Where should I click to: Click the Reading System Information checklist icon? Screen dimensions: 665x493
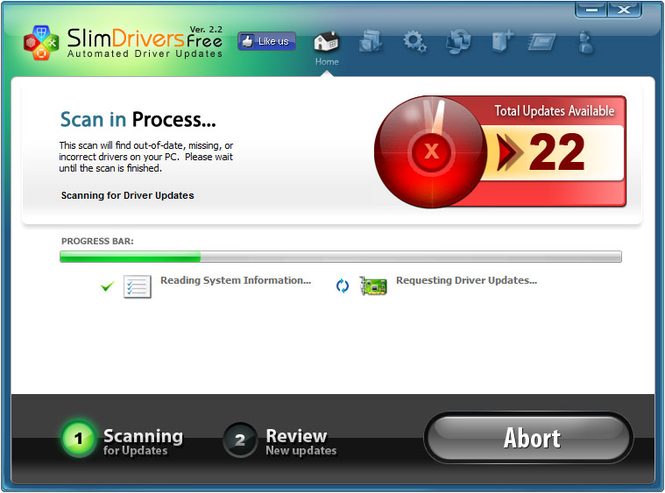[137, 286]
